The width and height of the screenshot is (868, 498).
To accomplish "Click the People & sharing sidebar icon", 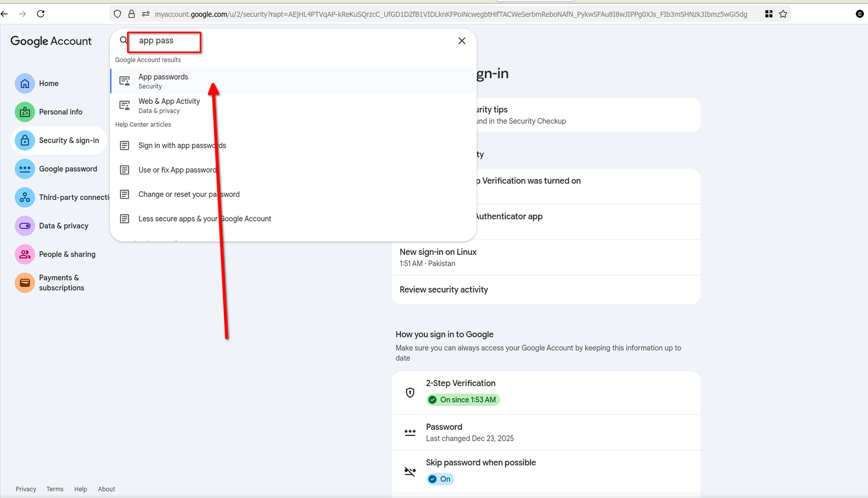I will (x=25, y=254).
